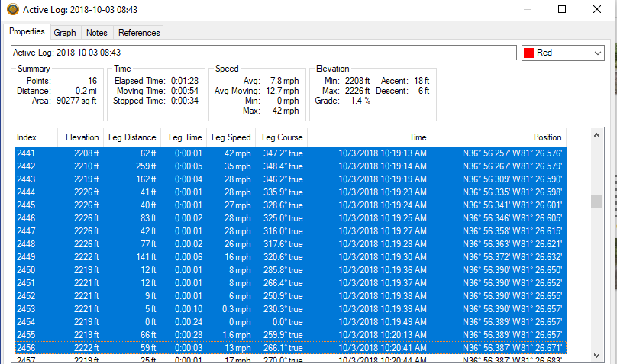This screenshot has width=617, height=364.
Task: Click leg time cell 0:00:28
Action: [189, 335]
